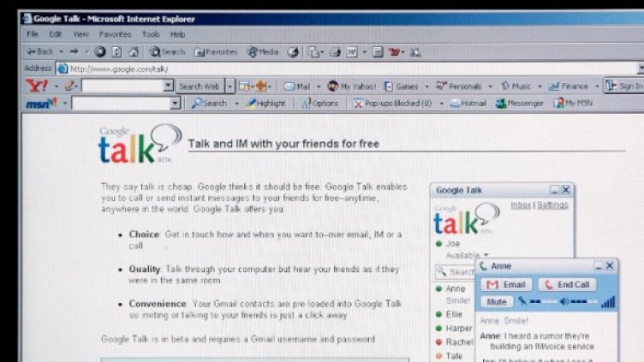Expand the Available status dropdown
Screen dimensions: 644x362
coord(486,255)
